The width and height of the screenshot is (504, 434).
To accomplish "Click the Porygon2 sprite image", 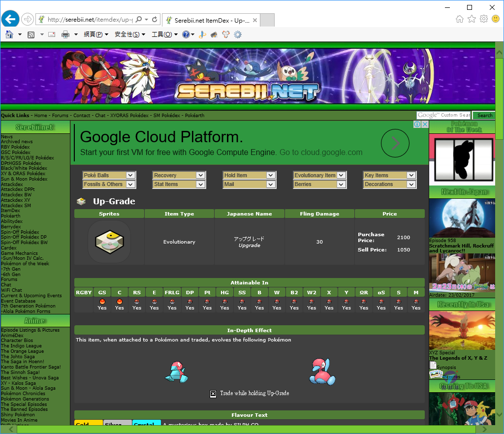I will point(322,372).
